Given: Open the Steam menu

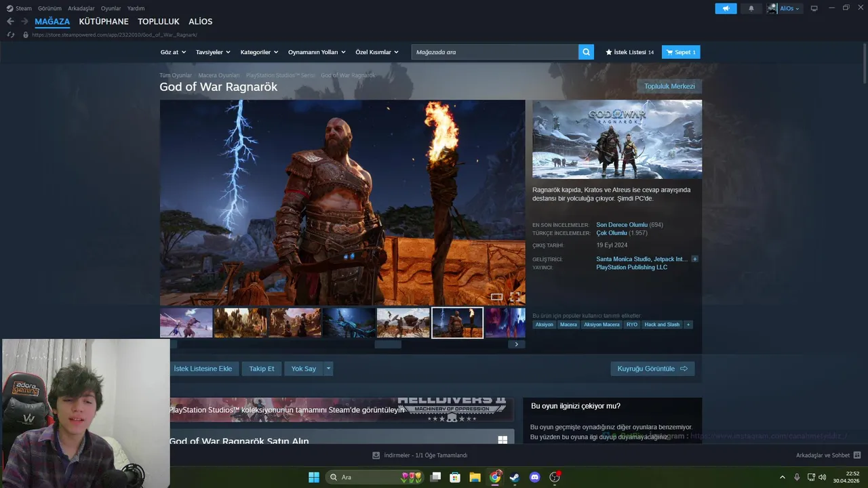Looking at the screenshot, I should point(19,8).
